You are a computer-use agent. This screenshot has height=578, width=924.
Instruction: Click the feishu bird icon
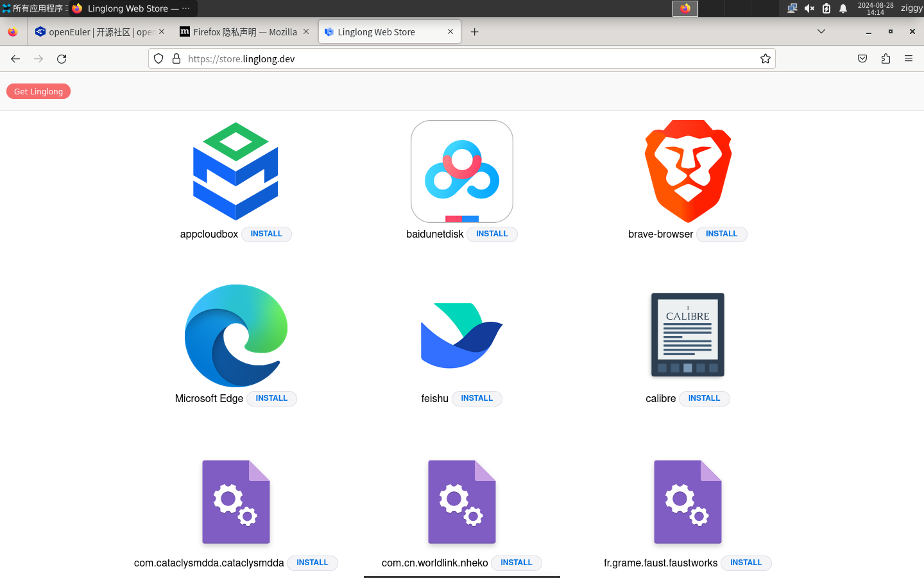(462, 336)
